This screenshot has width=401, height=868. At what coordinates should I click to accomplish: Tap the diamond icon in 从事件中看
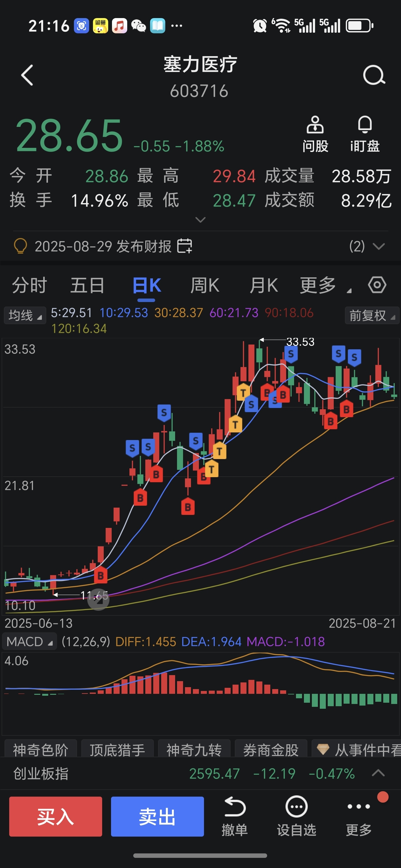coord(323,749)
